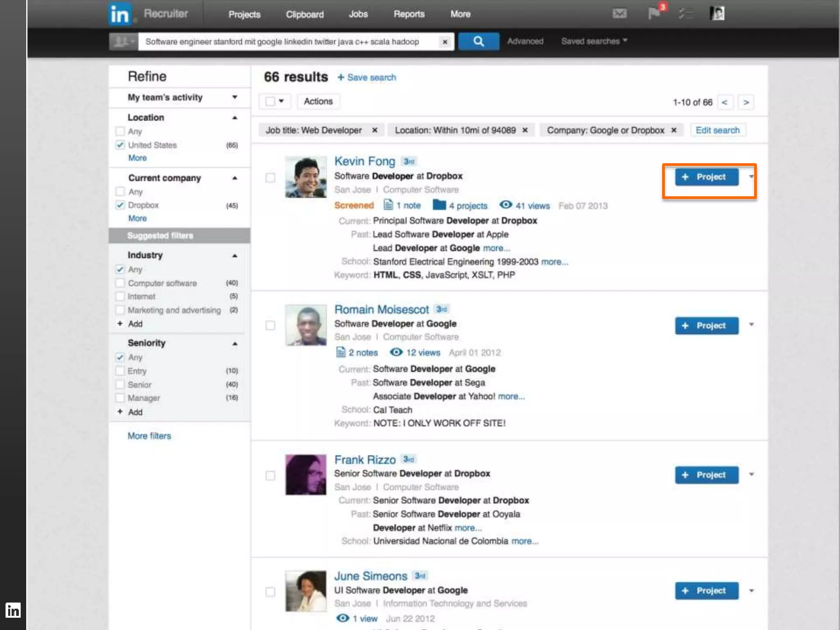This screenshot has height=630, width=840.
Task: Open the Saved searches dropdown
Action: click(594, 41)
